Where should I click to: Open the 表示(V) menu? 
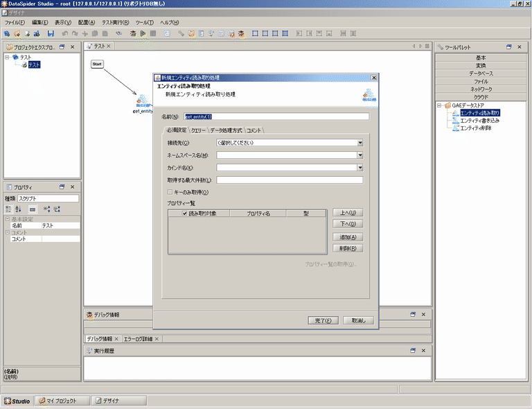click(63, 22)
